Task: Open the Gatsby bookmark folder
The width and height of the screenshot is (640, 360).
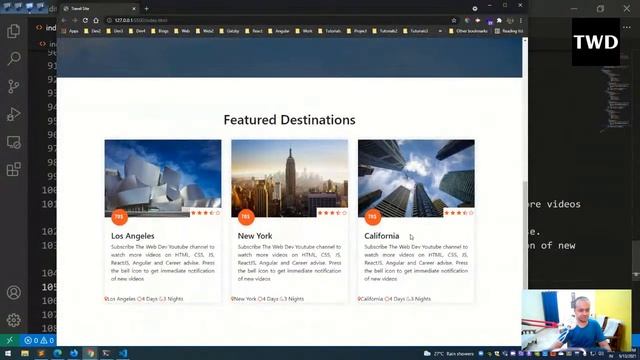Action: click(229, 31)
